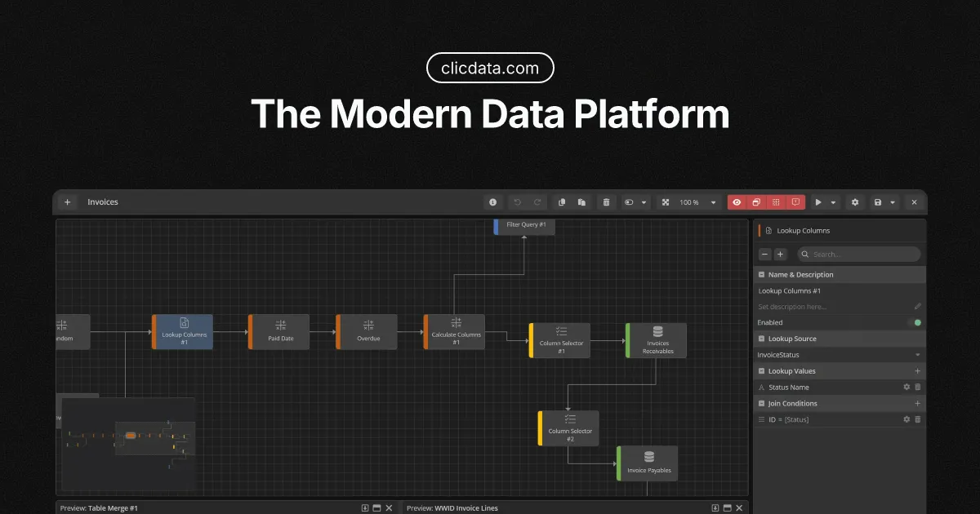Add a new tab with plus button

[68, 202]
